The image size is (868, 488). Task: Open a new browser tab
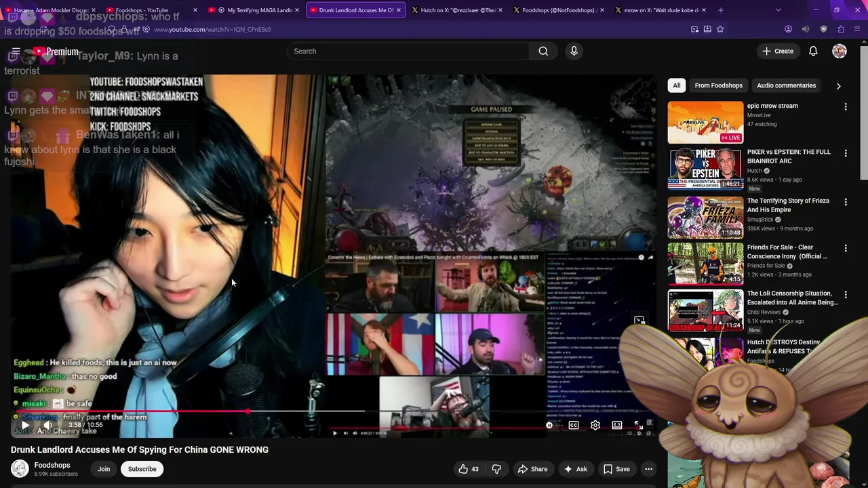721,10
